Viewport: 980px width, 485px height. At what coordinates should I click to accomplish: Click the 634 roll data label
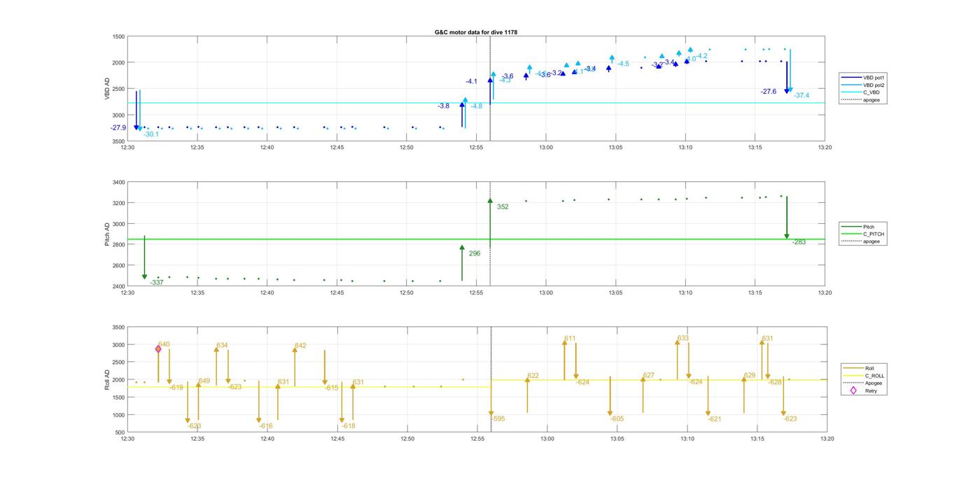[x=222, y=345]
